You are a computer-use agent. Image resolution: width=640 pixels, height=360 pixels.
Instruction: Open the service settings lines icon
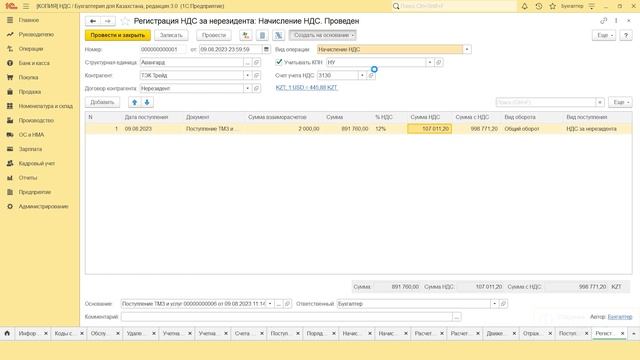(x=591, y=6)
